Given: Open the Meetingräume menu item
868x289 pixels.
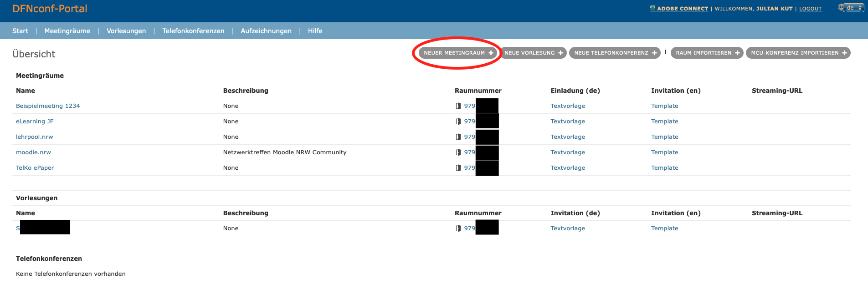Looking at the screenshot, I should click(x=67, y=31).
